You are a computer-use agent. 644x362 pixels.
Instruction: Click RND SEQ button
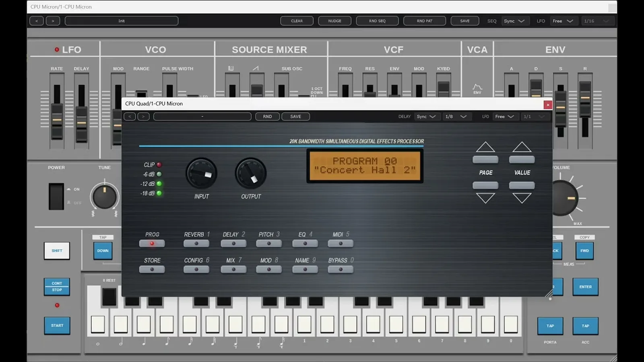coord(377,21)
